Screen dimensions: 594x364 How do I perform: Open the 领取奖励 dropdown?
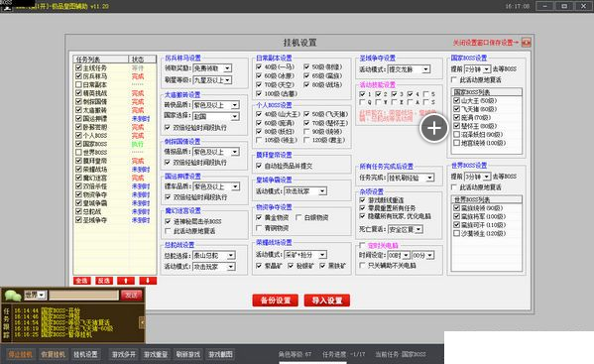click(212, 68)
